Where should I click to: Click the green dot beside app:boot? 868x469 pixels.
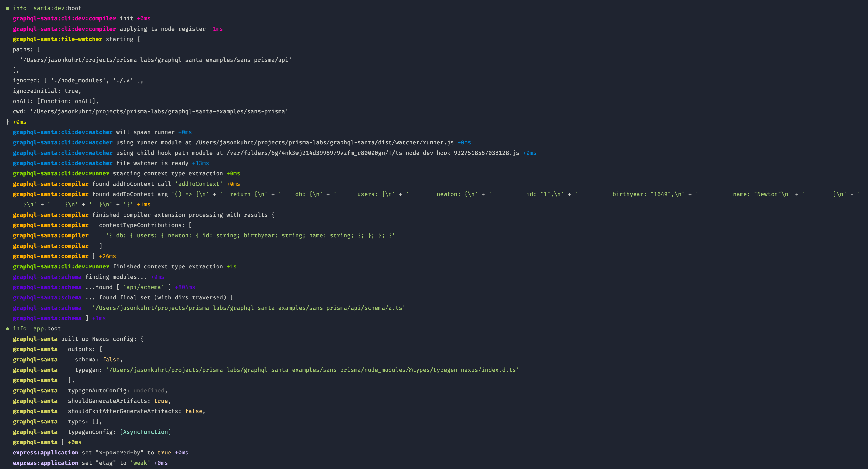[7, 329]
